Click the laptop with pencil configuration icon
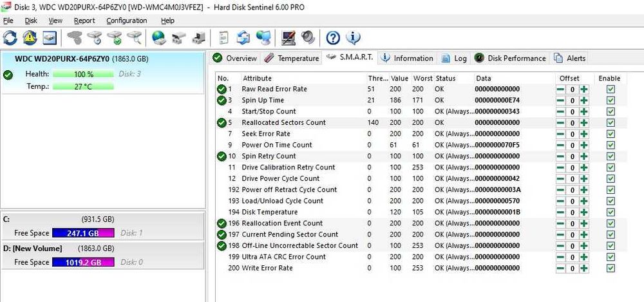 coord(289,38)
